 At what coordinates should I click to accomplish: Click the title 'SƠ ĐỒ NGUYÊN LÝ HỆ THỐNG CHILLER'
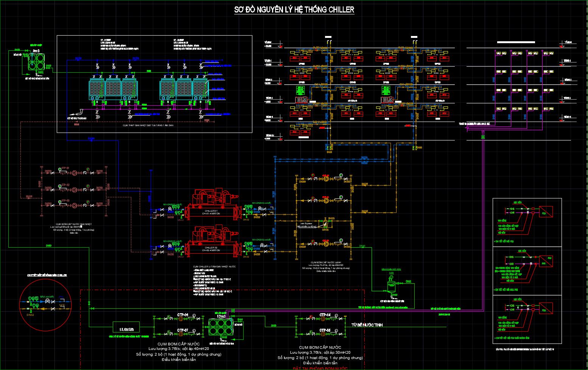tap(294, 10)
